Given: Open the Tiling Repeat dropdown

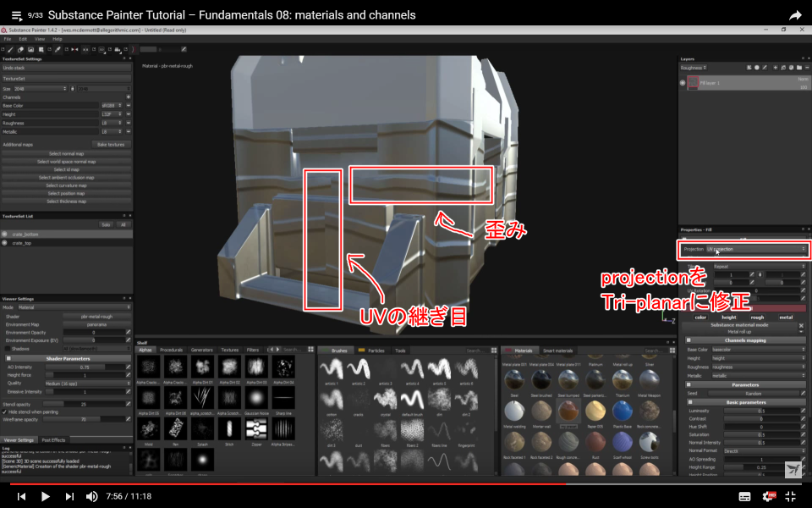Looking at the screenshot, I should [760, 267].
